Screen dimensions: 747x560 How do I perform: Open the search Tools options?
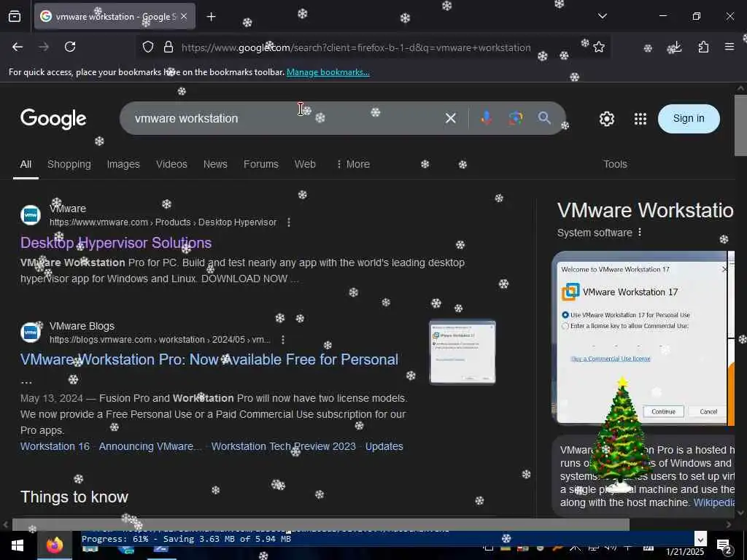pyautogui.click(x=615, y=164)
